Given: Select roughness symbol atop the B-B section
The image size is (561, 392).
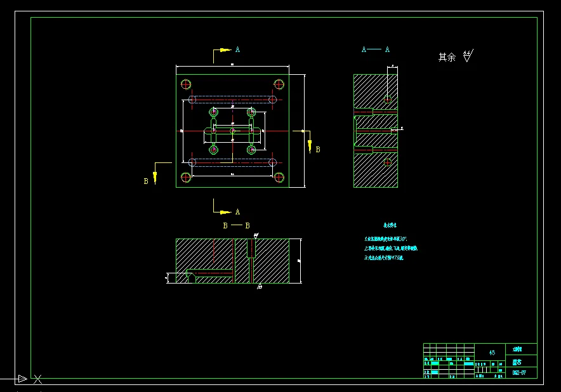Looking at the screenshot, I should click(x=256, y=235).
